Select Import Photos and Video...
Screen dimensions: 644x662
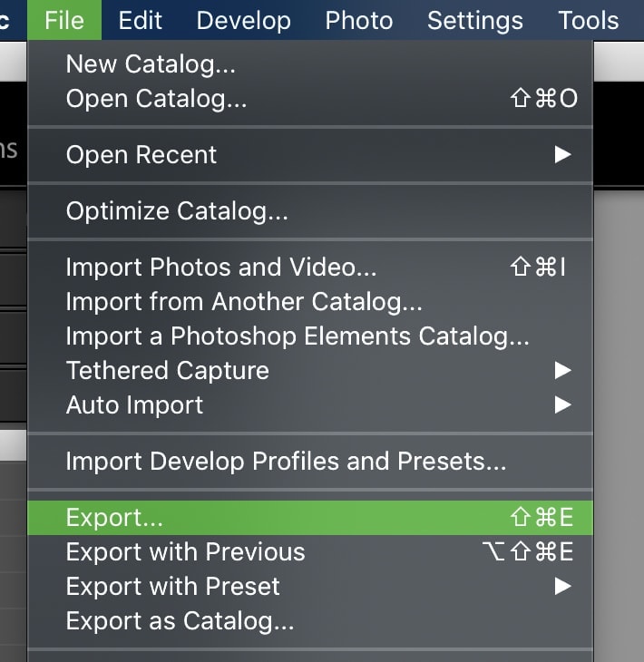click(310, 268)
